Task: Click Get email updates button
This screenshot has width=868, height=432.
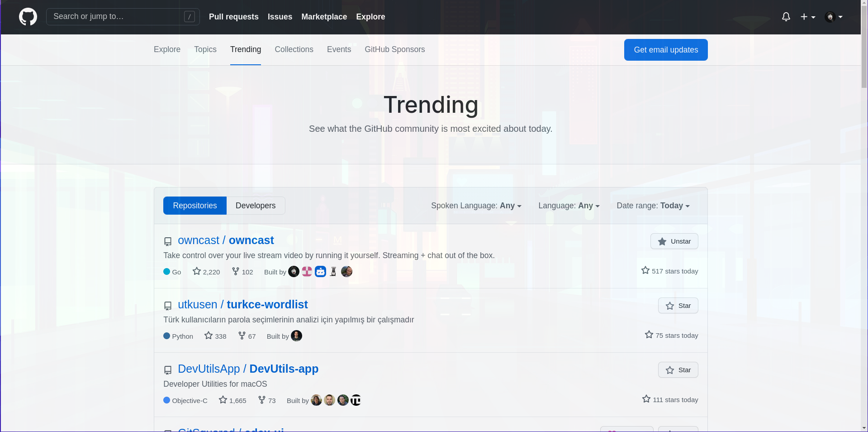Action: [x=666, y=50]
